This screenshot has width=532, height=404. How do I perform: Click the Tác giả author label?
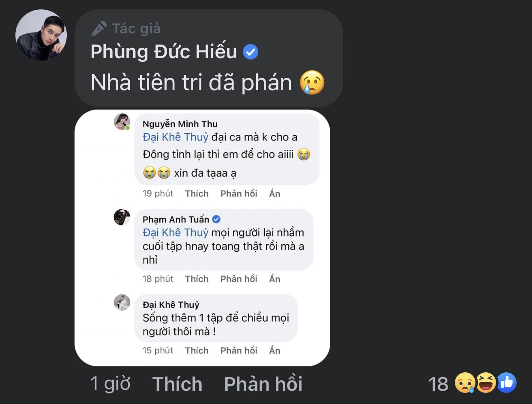136,29
